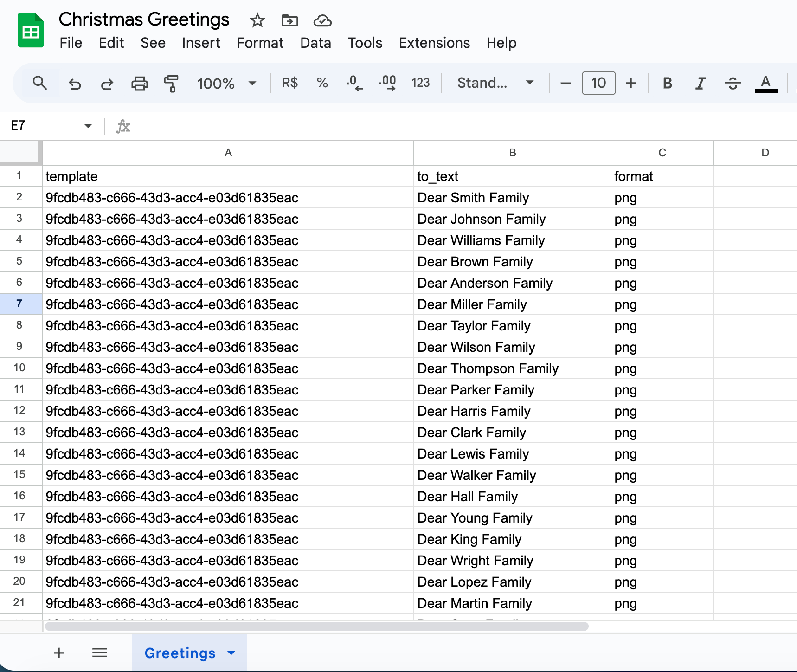Star the Christmas Greetings spreadsheet
The image size is (797, 672).
257,20
